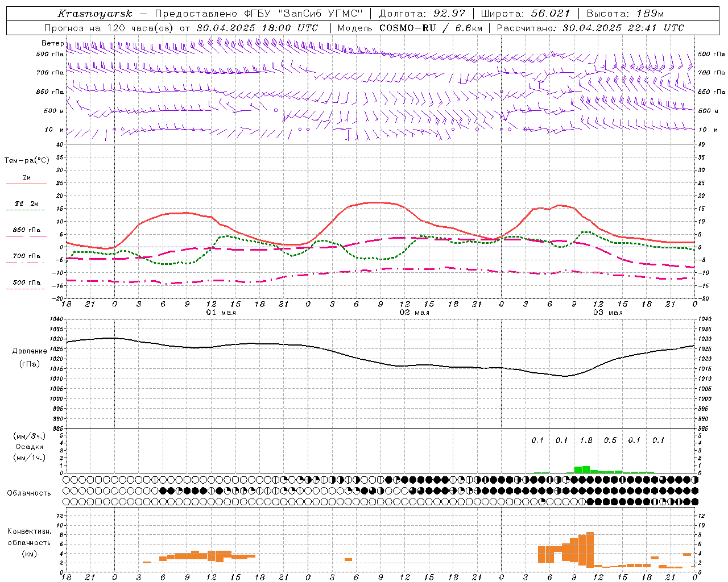The image size is (728, 582).
Task: Click the (мм/3ч.) precipitation unit label
Action: (x=30, y=436)
